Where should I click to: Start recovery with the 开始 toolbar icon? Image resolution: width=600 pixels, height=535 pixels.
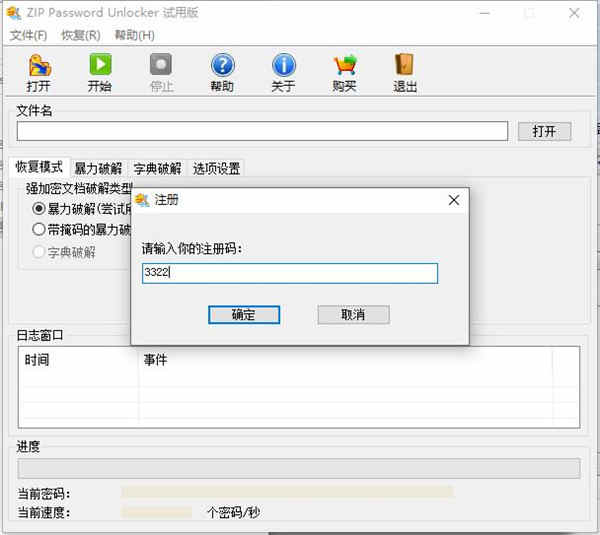coord(100,73)
